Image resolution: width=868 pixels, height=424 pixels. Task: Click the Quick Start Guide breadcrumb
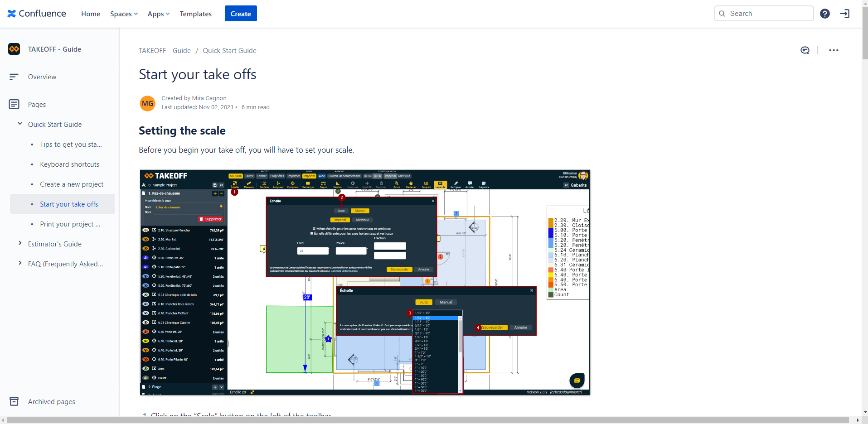click(229, 51)
